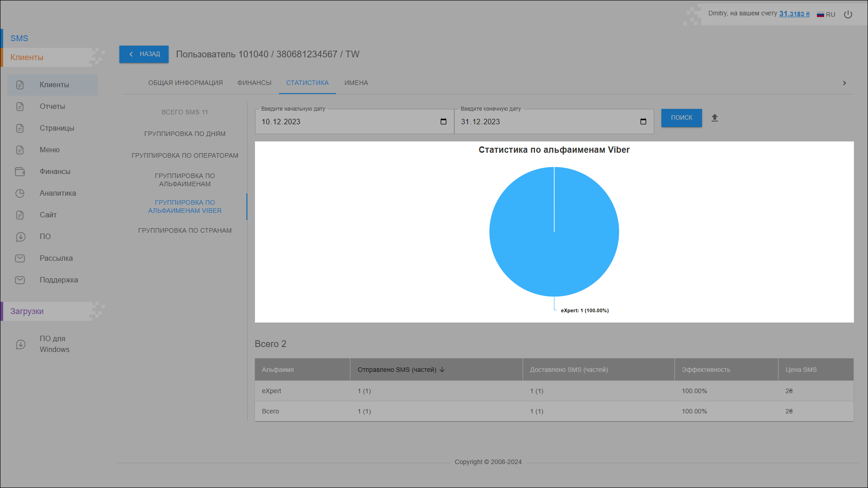Open the start date calendar picker
The height and width of the screenshot is (488, 868).
point(443,122)
